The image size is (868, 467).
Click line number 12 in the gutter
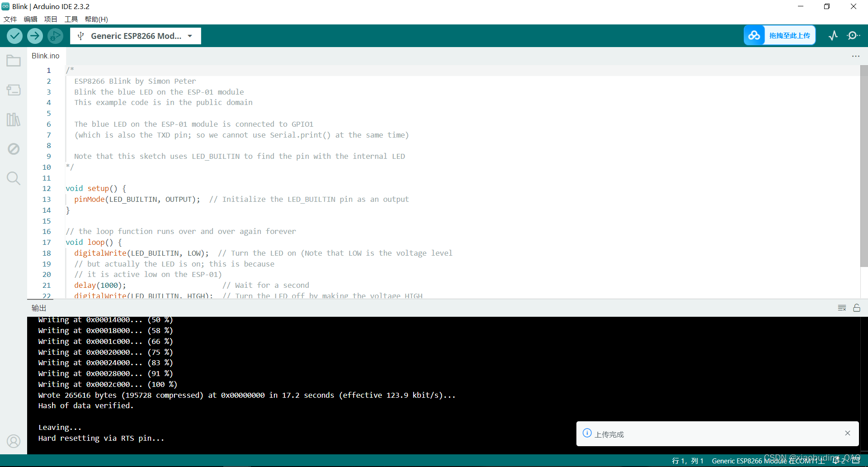(x=47, y=189)
